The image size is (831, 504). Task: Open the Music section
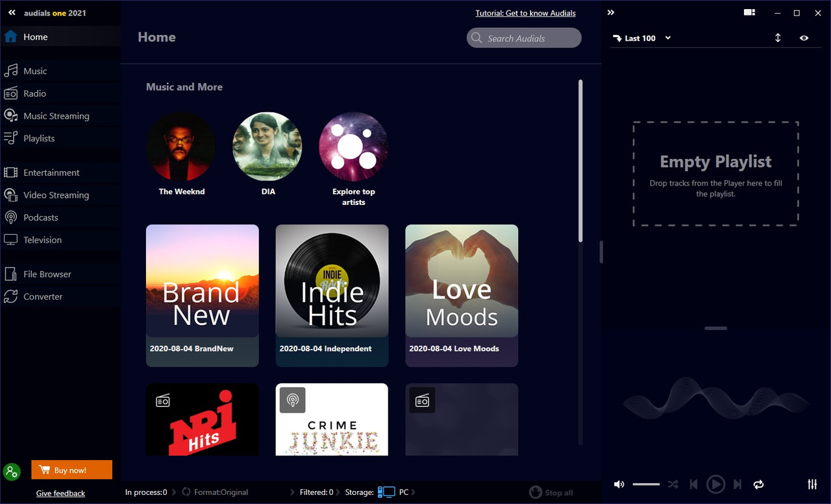click(60, 71)
